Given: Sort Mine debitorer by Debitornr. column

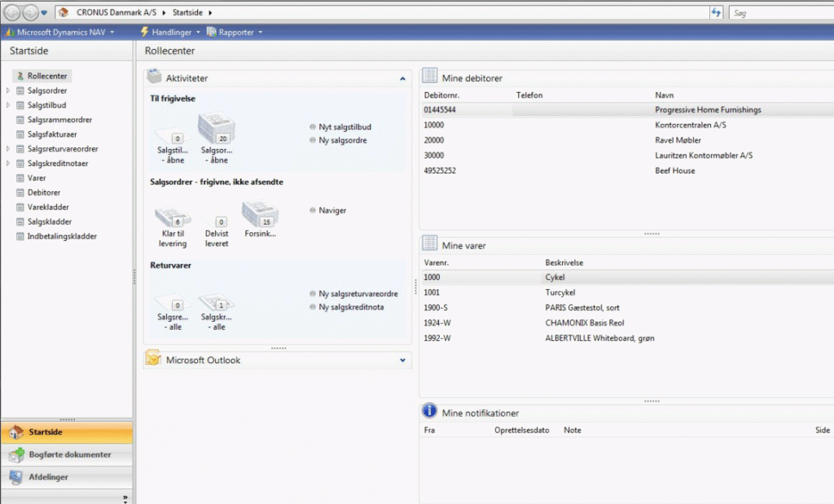Looking at the screenshot, I should [x=441, y=95].
